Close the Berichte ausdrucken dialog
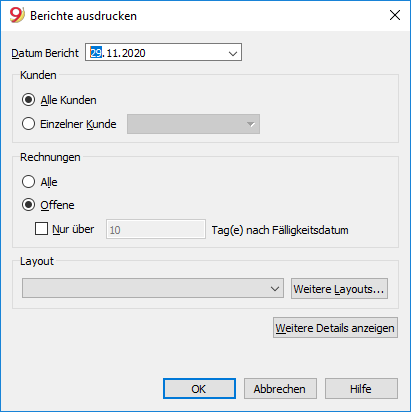 click(x=395, y=15)
